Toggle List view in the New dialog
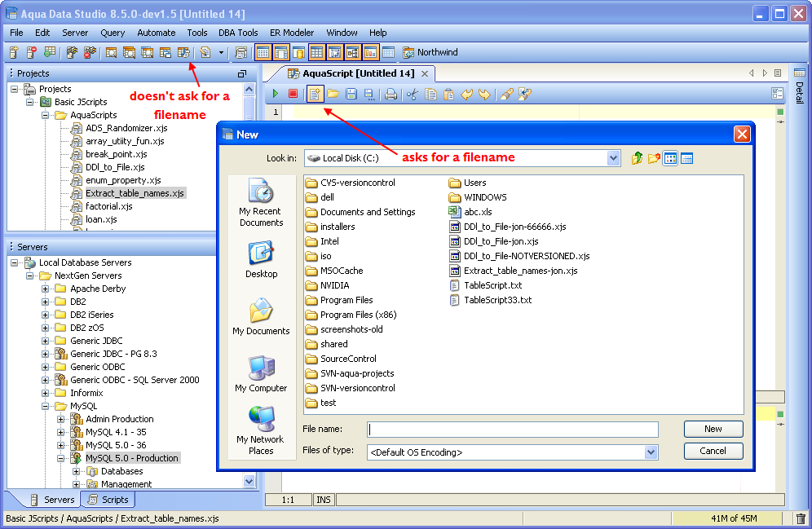 [x=670, y=158]
